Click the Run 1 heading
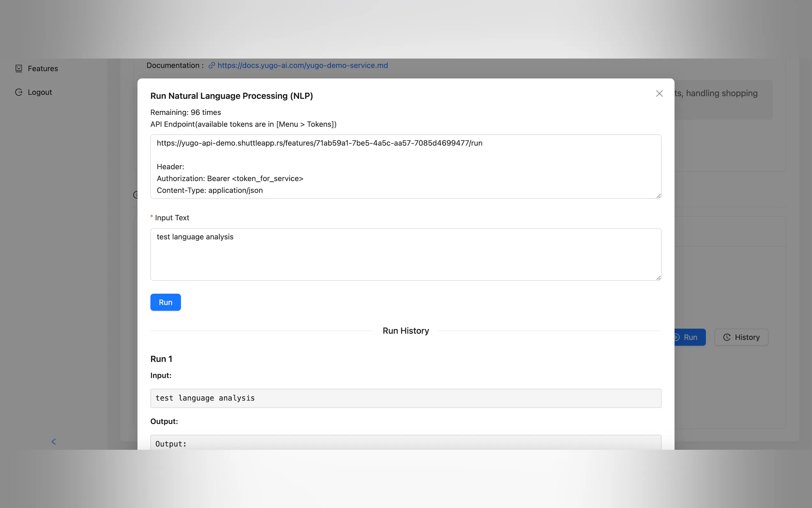This screenshot has height=508, width=812. pyautogui.click(x=161, y=359)
